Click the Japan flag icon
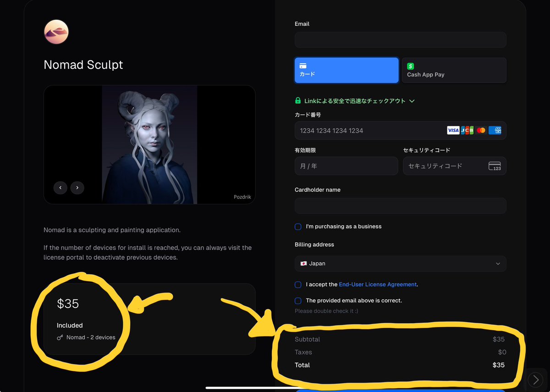Viewport: 550px width, 392px height. pos(303,264)
